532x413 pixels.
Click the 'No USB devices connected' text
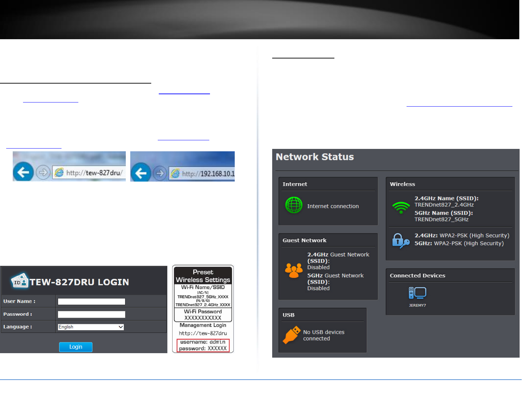pyautogui.click(x=324, y=335)
